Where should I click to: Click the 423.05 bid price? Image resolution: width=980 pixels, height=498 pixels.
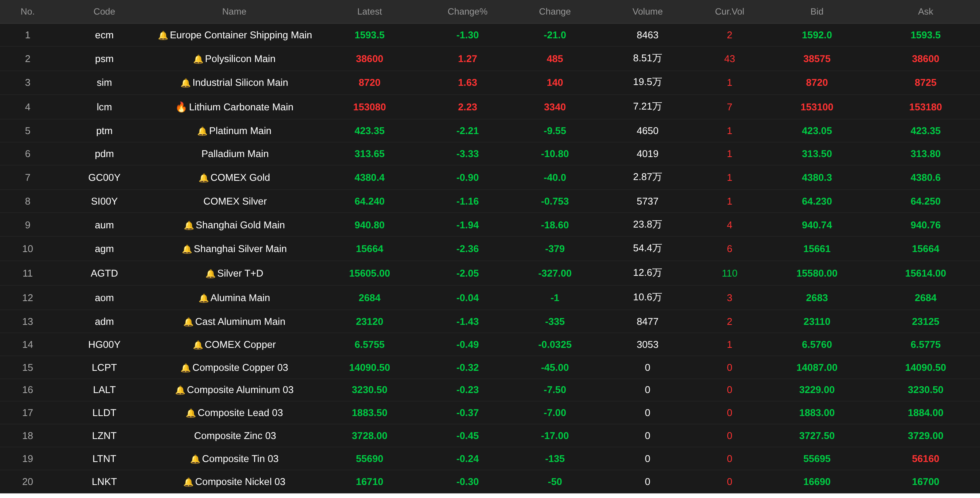click(x=817, y=131)
